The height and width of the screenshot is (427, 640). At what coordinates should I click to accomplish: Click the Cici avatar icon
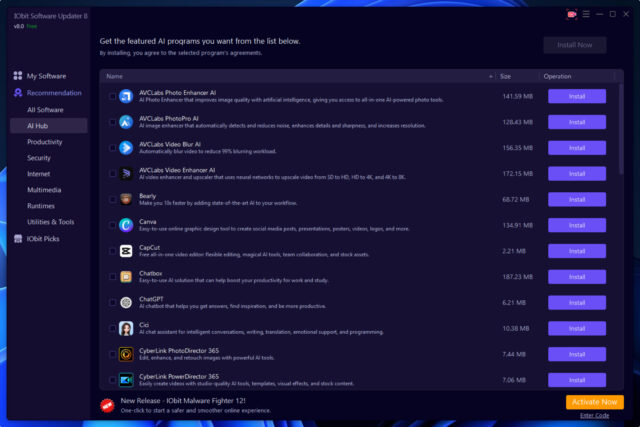[126, 328]
